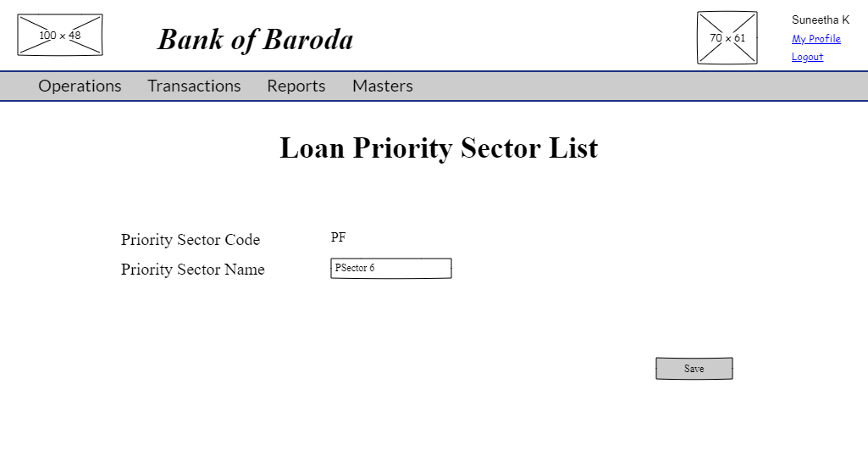Open the My Profile link
Viewport: 868px width, 462px height.
click(815, 39)
